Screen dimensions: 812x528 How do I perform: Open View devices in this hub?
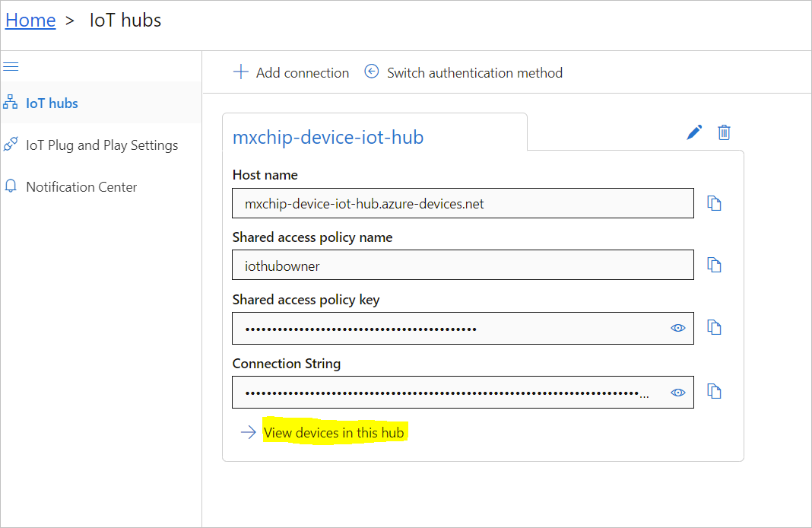[x=334, y=433]
